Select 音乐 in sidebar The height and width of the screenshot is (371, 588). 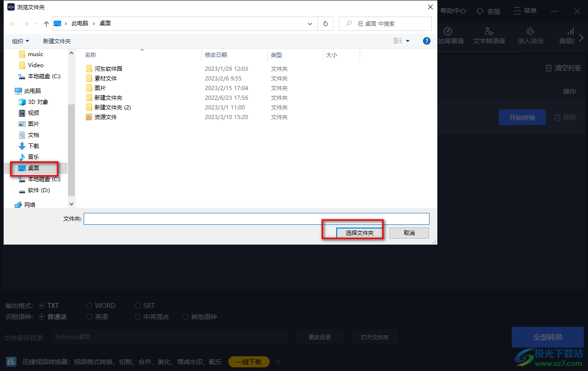34,157
